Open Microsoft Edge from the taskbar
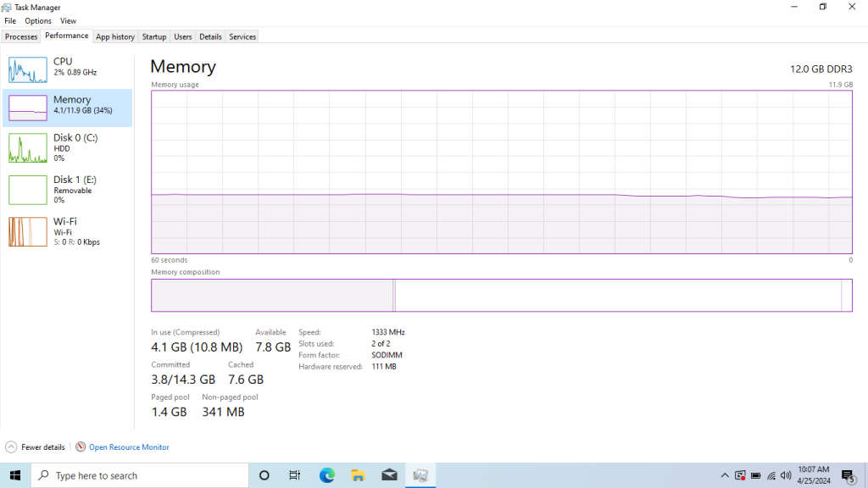868x488 pixels. click(325, 475)
